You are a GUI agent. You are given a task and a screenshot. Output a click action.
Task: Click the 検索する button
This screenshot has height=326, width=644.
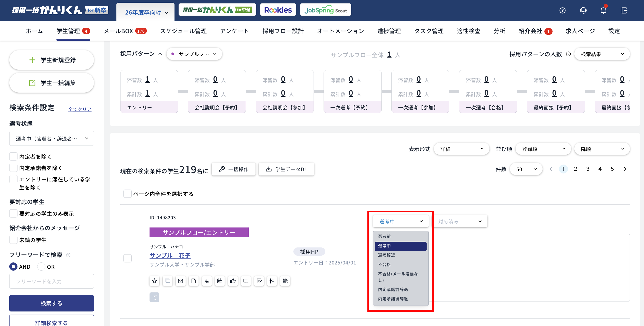pos(52,303)
